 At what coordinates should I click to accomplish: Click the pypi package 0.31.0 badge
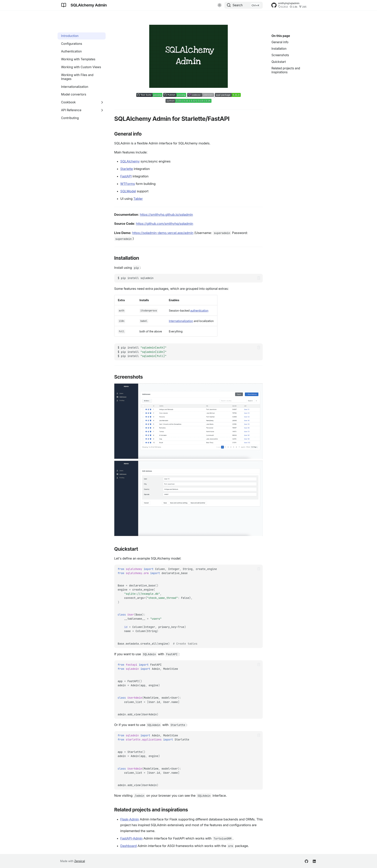pos(228,95)
